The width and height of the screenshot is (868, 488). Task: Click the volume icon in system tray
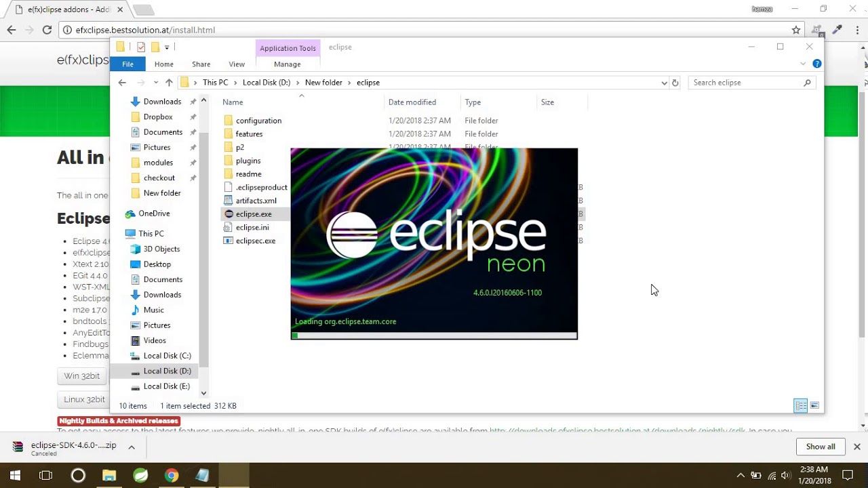786,476
